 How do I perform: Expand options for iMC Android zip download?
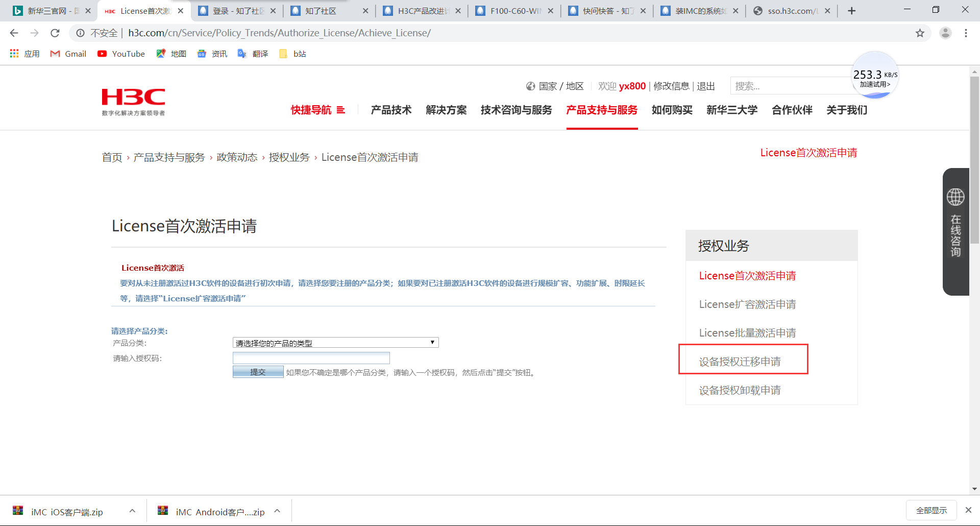point(277,511)
